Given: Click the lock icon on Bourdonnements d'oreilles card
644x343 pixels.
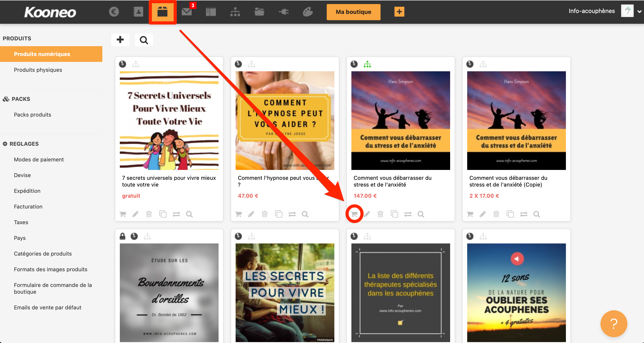Looking at the screenshot, I should pyautogui.click(x=122, y=236).
